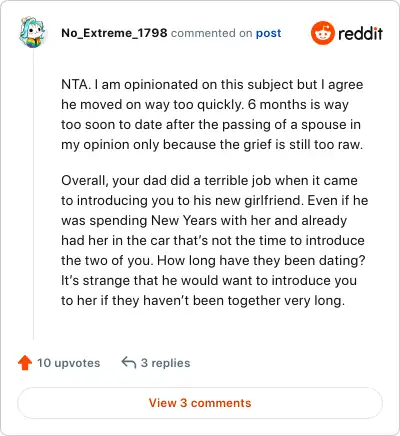Click the first paragraph starting with NTA
Viewport: 400px width, 436px height.
212,114
